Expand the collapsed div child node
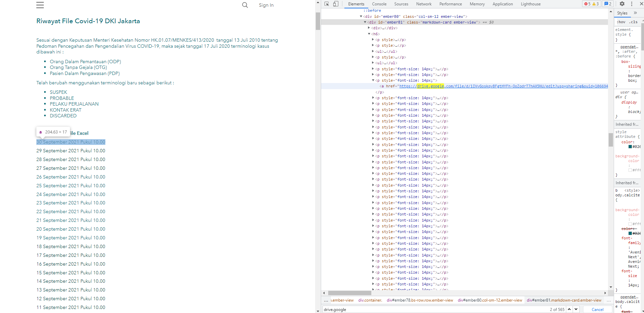Viewport: 644px width, 313px height. point(369,28)
